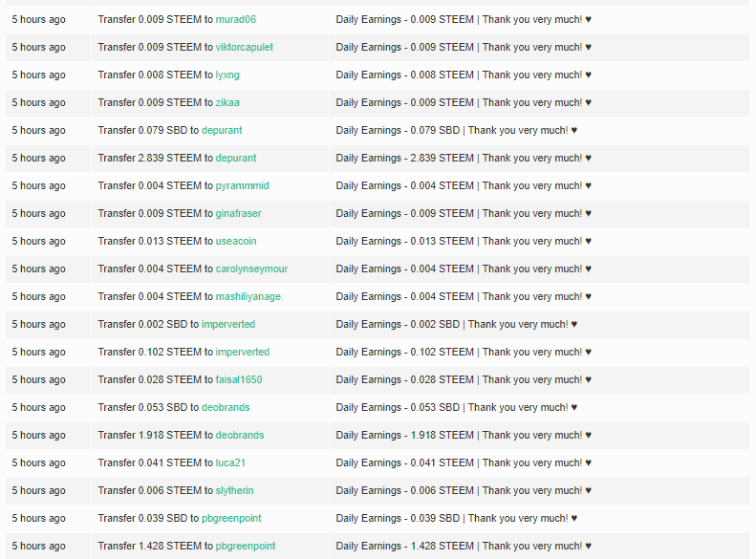
Task: Open depurant link in 0.079 SBD row
Action: 222,131
